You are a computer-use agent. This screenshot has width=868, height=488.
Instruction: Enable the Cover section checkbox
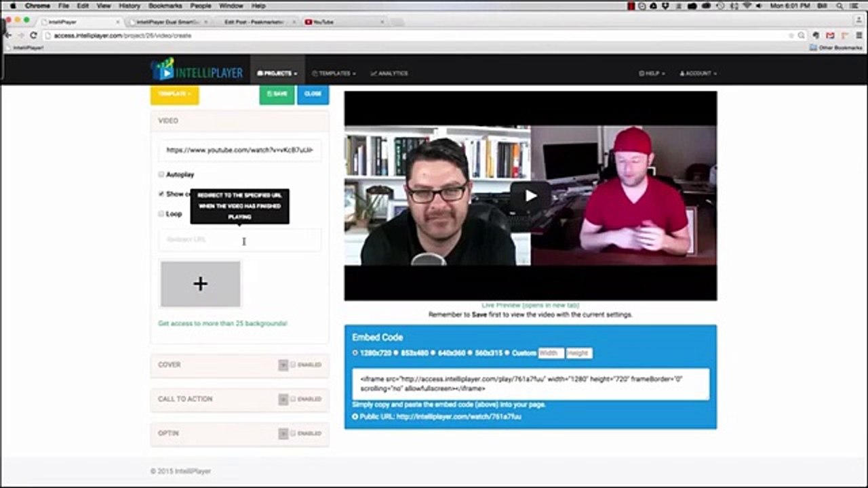[x=293, y=365]
